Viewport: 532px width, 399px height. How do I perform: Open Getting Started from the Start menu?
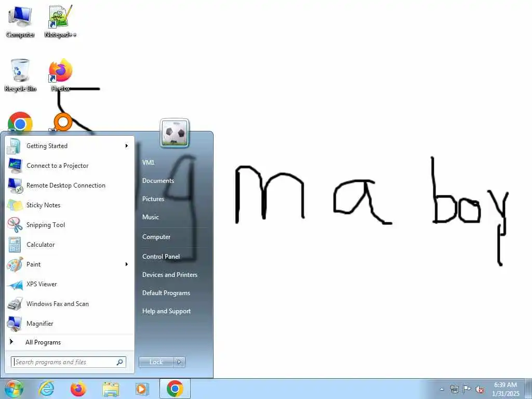pyautogui.click(x=69, y=146)
